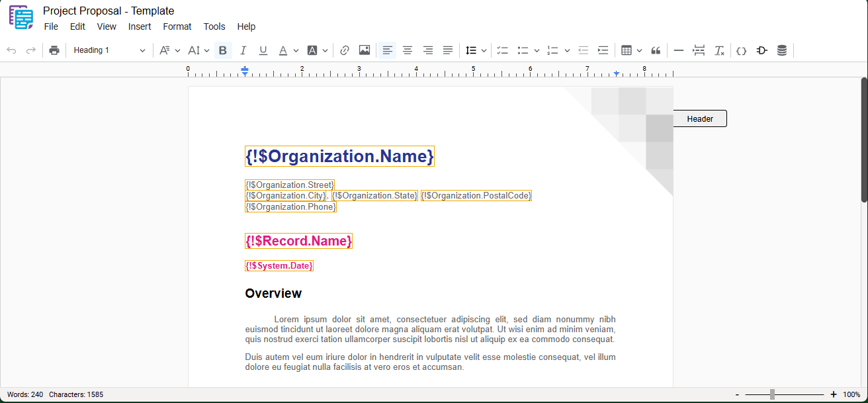Decrease paragraph indent
Viewport: 868px width, 403px height.
point(583,50)
